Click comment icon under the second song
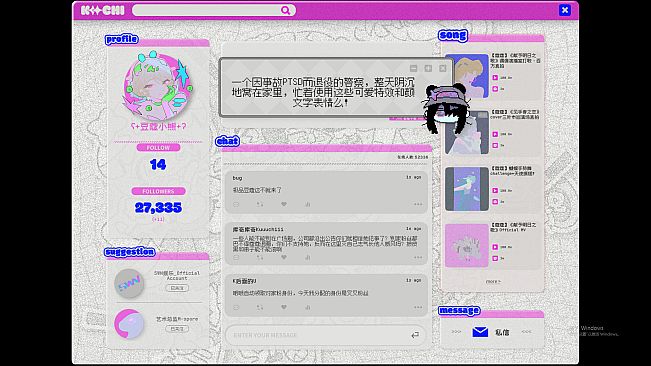The height and width of the screenshot is (366, 651). [495, 145]
